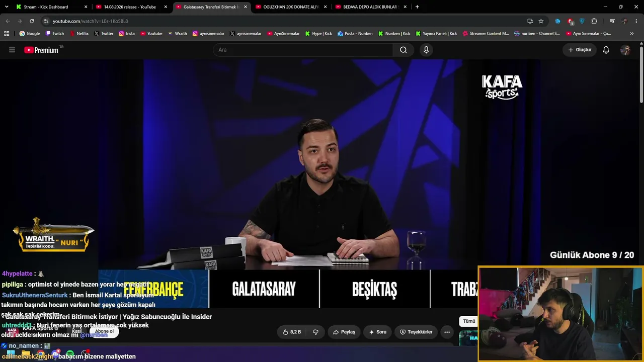Bookmark this page with star icon
The height and width of the screenshot is (362, 644).
pos(541,21)
